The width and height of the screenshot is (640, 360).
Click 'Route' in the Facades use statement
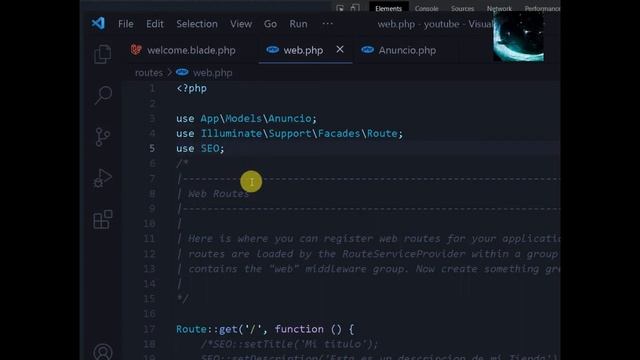click(x=382, y=133)
